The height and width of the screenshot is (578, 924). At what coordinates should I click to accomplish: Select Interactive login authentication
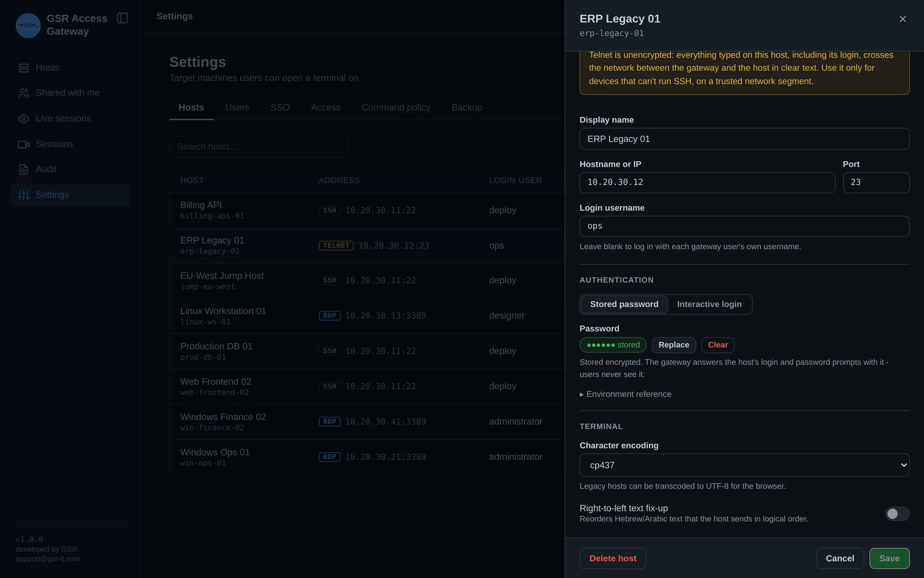coord(709,304)
